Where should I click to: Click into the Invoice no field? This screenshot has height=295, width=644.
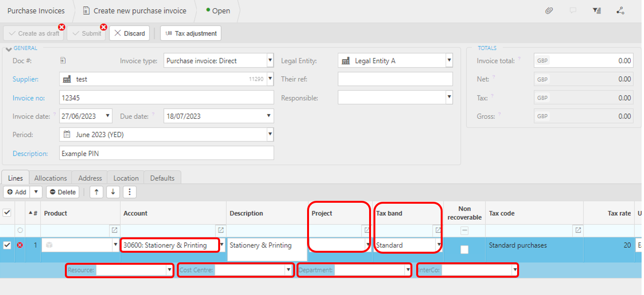coord(167,98)
